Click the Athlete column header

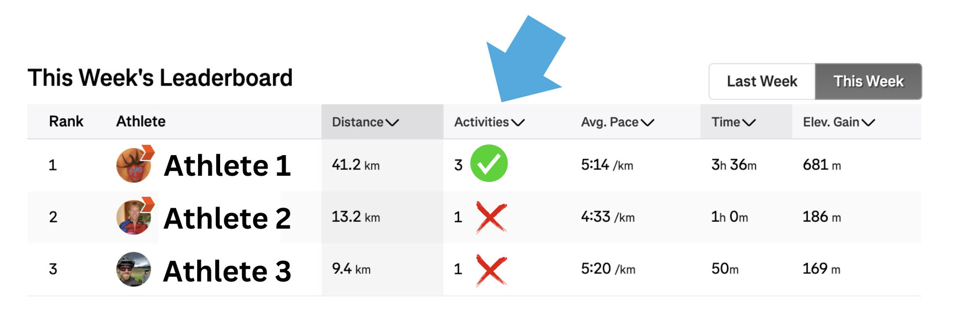pos(141,122)
